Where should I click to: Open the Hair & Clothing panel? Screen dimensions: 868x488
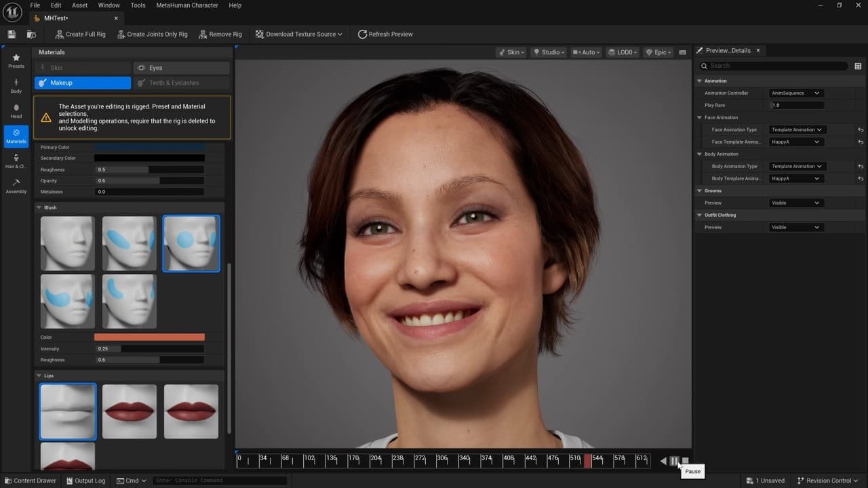(16, 163)
